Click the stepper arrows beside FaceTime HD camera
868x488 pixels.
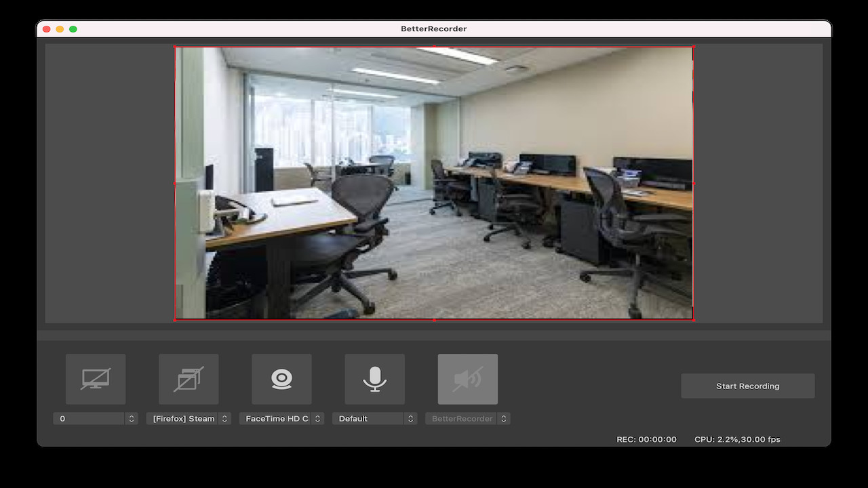pyautogui.click(x=317, y=418)
